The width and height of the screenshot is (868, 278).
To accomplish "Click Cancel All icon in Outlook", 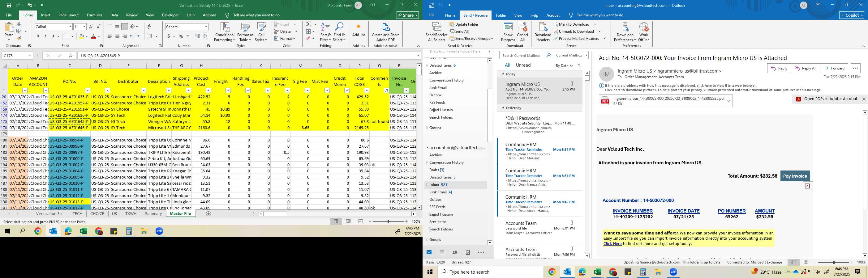I will [x=522, y=32].
